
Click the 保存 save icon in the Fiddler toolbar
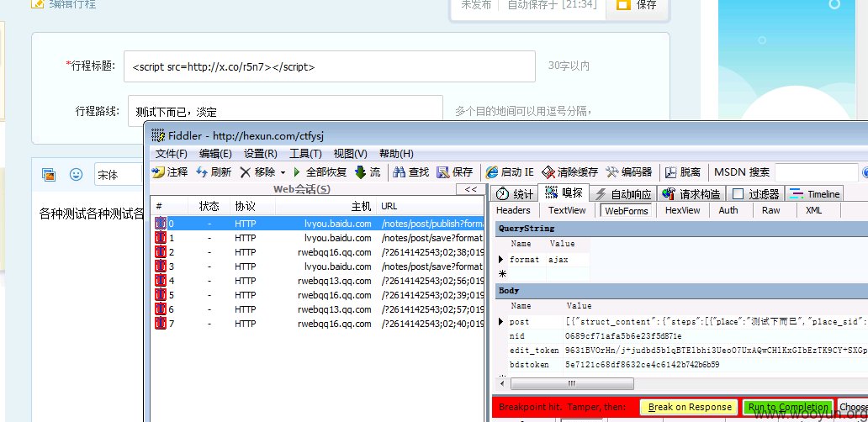click(x=443, y=172)
